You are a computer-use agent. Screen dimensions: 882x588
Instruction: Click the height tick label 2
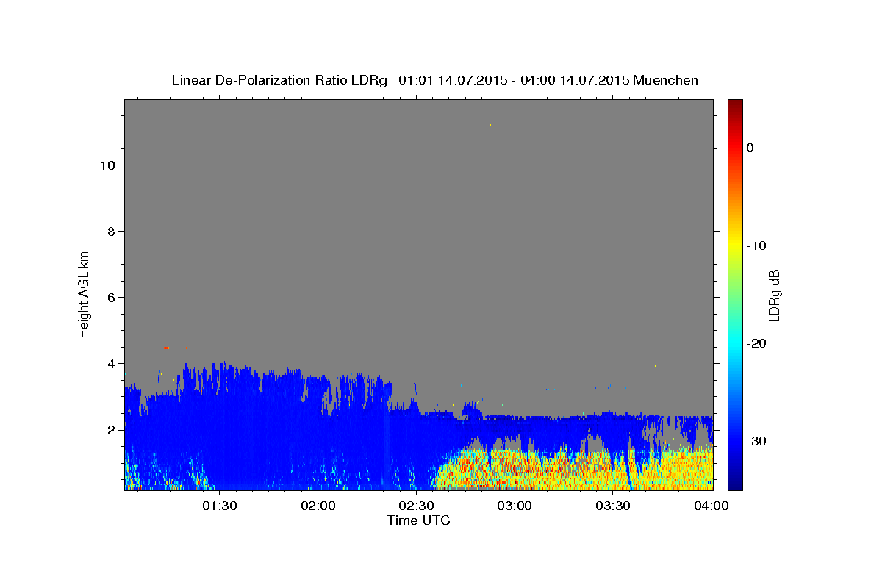[110, 430]
